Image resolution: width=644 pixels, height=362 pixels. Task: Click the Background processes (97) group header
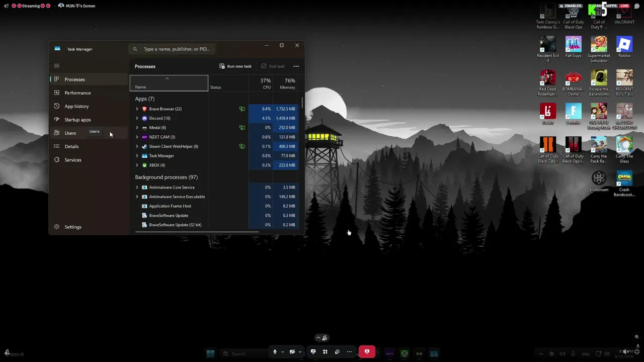coord(167,177)
